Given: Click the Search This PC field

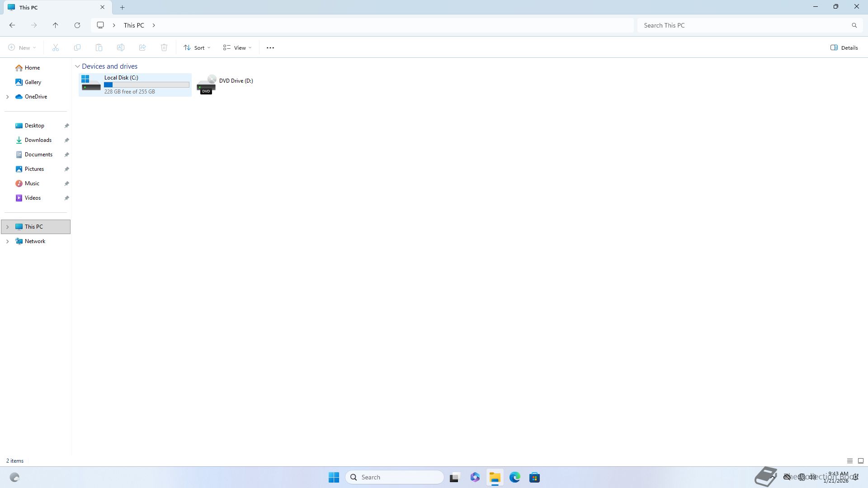Looking at the screenshot, I should point(744,25).
